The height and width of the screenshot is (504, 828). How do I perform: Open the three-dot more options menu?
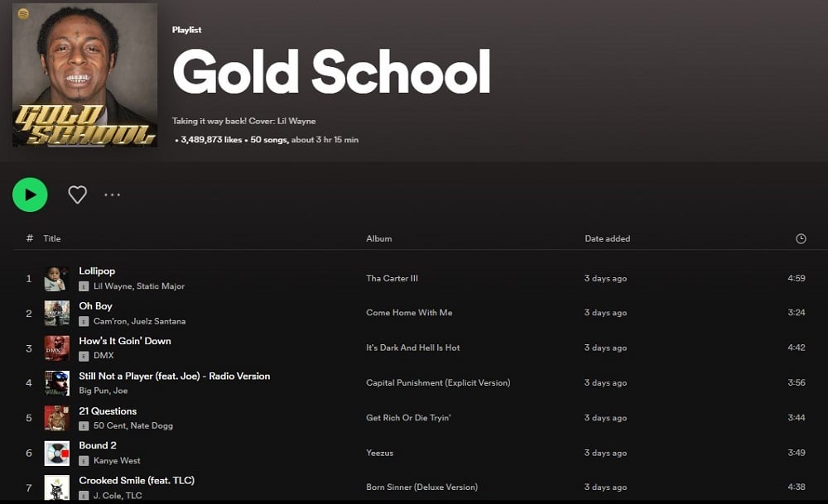point(112,194)
